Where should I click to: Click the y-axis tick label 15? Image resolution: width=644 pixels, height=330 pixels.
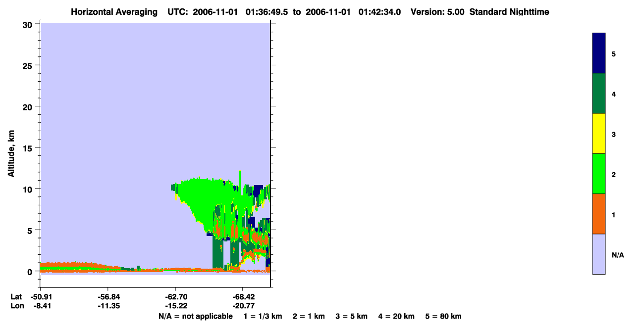[x=28, y=148]
